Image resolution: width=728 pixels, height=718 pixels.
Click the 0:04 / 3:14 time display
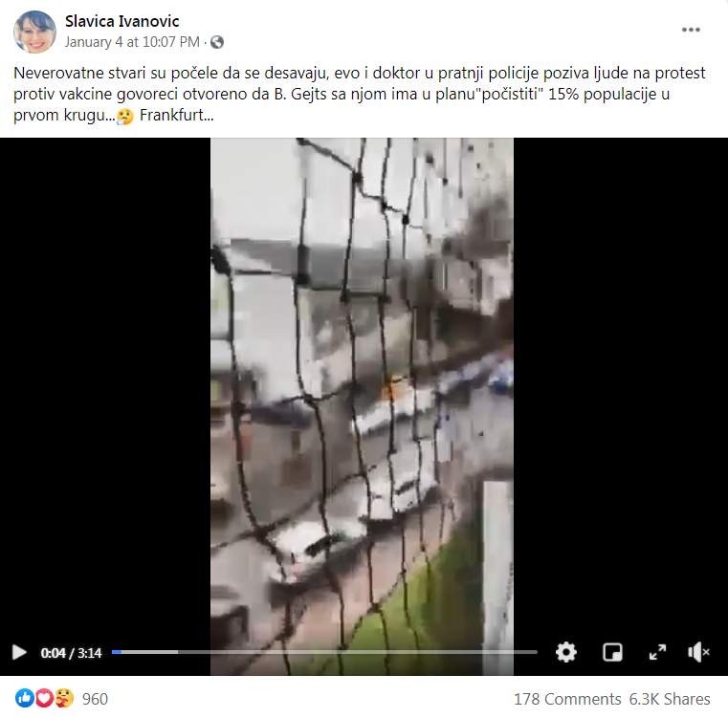(71, 653)
